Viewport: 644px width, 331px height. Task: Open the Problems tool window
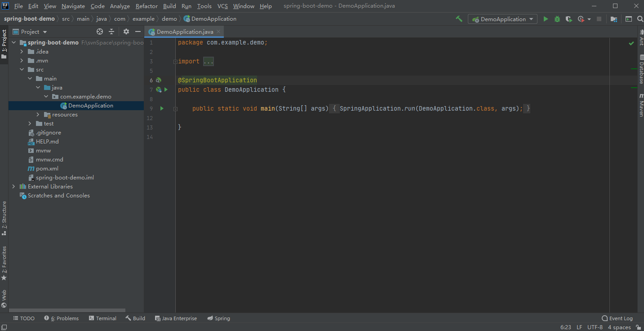(62, 318)
